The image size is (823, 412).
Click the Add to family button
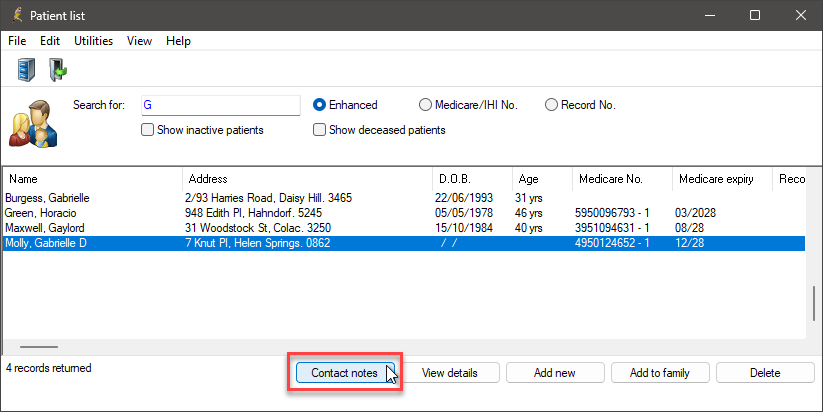coord(660,373)
